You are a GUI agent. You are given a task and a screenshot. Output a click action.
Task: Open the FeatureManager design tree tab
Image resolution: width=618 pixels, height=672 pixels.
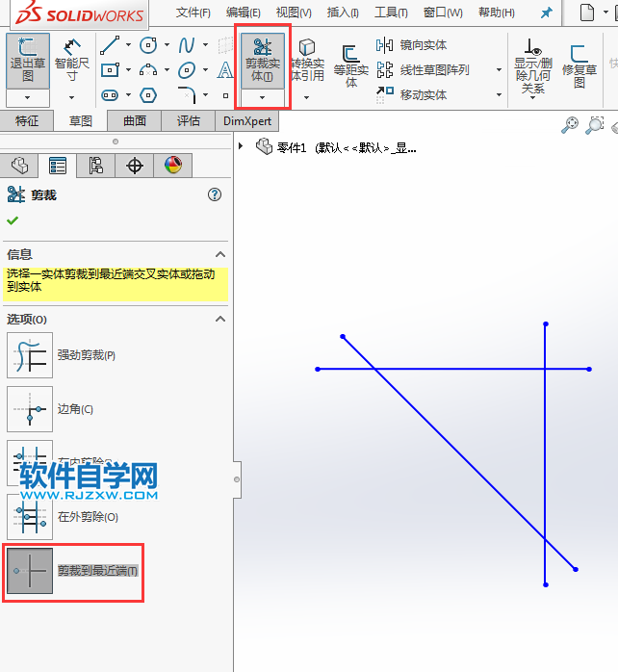click(x=19, y=166)
